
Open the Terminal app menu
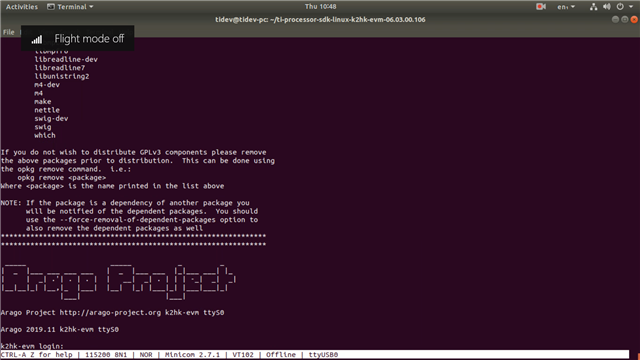[70, 7]
